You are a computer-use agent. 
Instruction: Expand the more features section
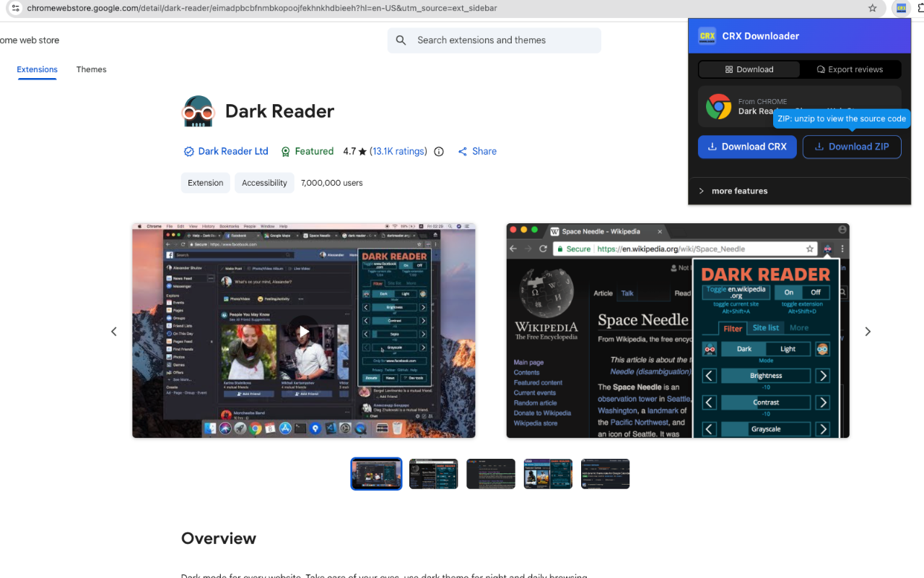coord(800,191)
